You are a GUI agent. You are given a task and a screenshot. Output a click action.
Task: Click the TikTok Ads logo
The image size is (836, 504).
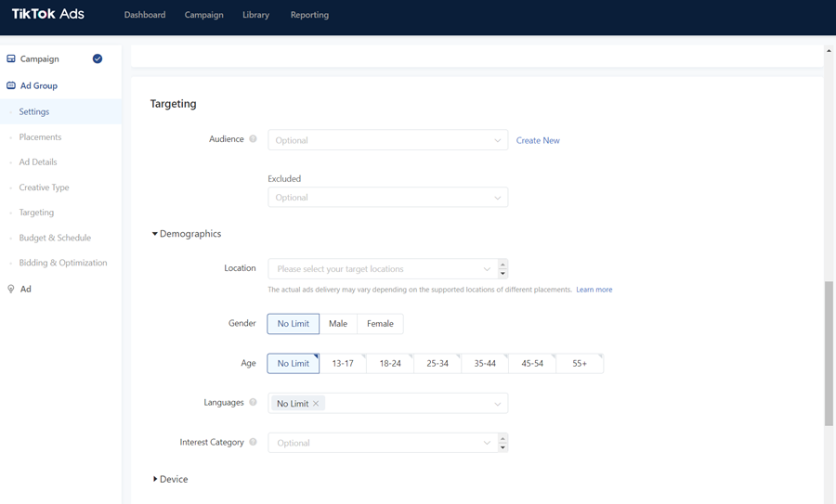tap(48, 14)
